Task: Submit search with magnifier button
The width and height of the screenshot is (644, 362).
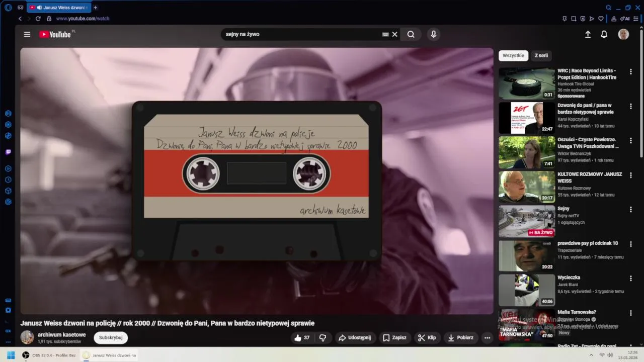Action: (411, 34)
